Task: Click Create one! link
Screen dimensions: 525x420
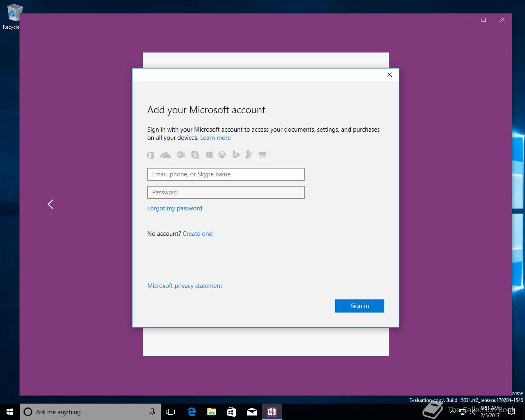Action: (x=198, y=234)
